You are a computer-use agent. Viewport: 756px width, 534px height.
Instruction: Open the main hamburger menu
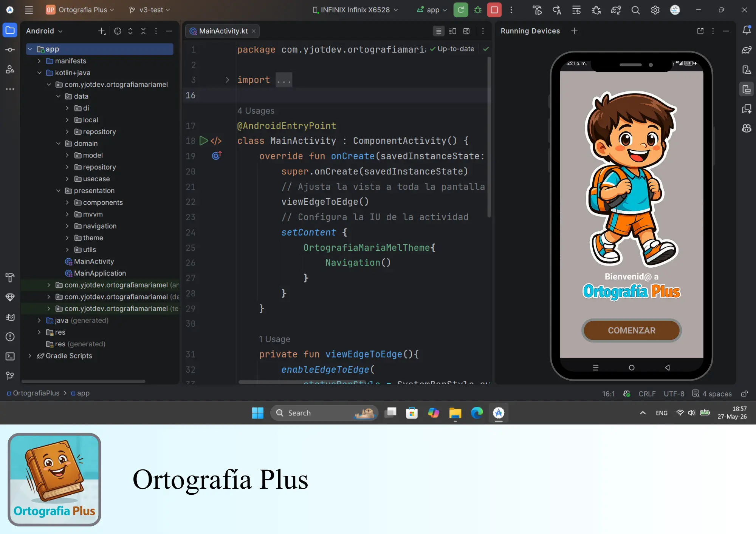(x=29, y=10)
